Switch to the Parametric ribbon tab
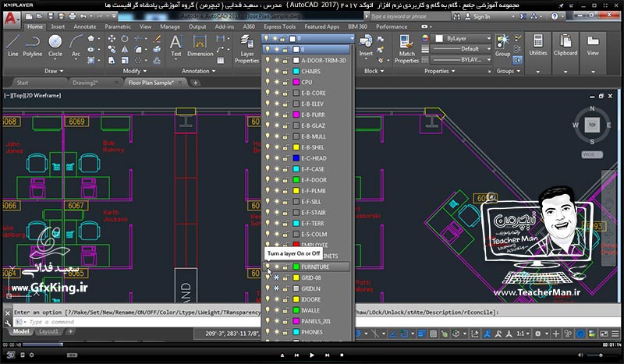 [118, 27]
